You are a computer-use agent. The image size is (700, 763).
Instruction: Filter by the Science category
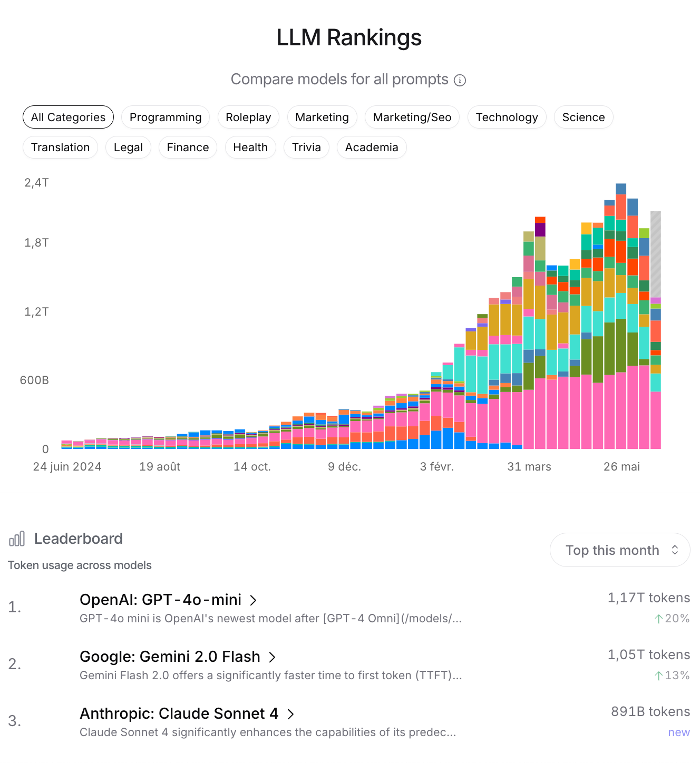coord(583,117)
